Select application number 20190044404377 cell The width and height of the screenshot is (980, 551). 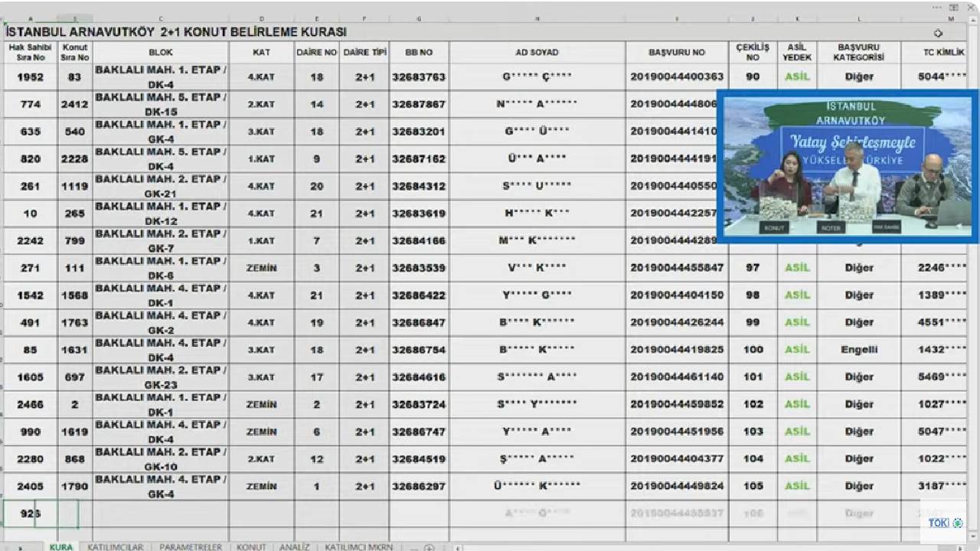tap(677, 459)
